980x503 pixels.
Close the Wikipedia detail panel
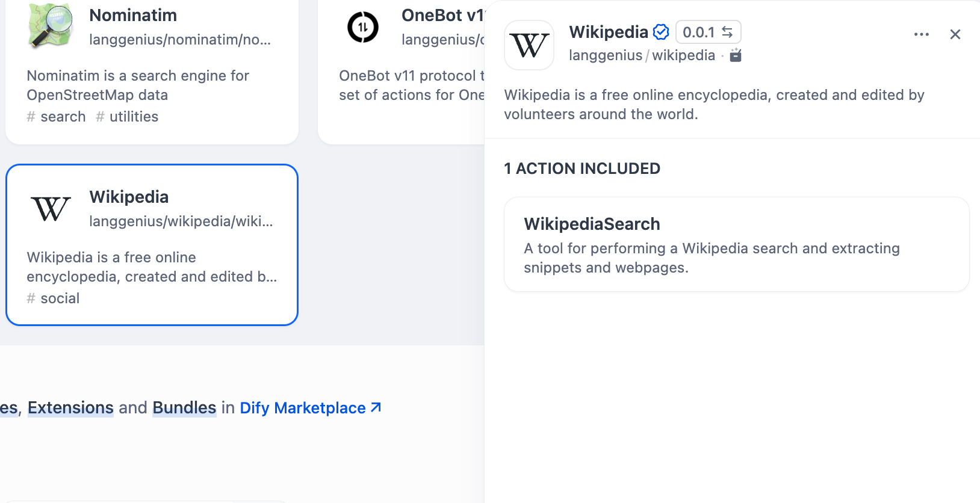[955, 34]
